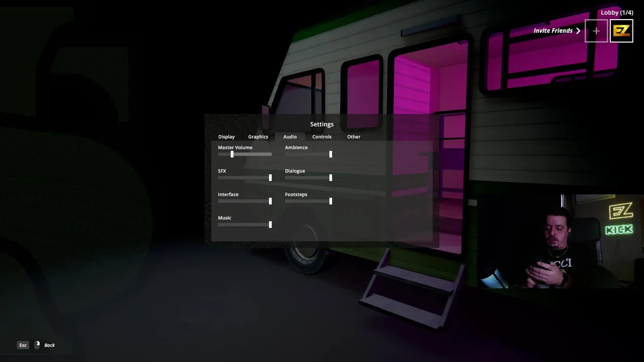644x362 pixels.
Task: Click the Master Volume label
Action: coord(235,147)
